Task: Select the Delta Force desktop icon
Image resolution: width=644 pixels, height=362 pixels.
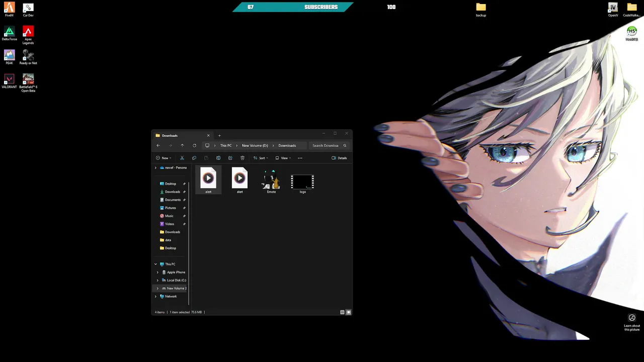Action: 9,33
